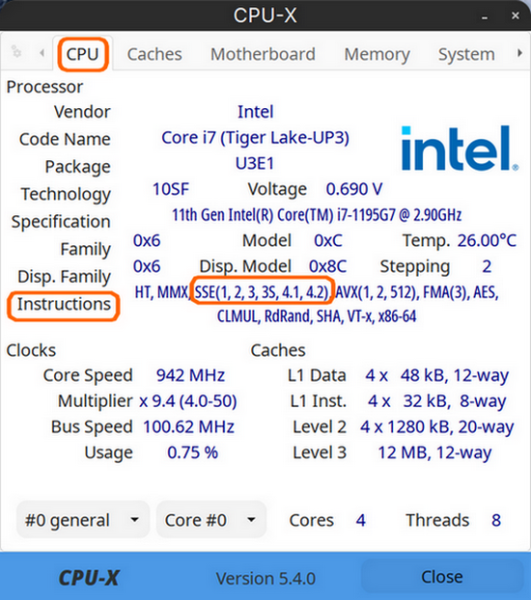Viewport: 531px width, 600px height.
Task: Click the Instructions label
Action: pos(64,305)
